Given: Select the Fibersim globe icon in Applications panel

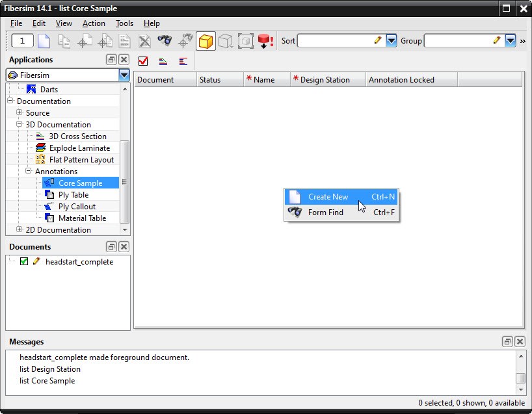Looking at the screenshot, I should (11, 75).
